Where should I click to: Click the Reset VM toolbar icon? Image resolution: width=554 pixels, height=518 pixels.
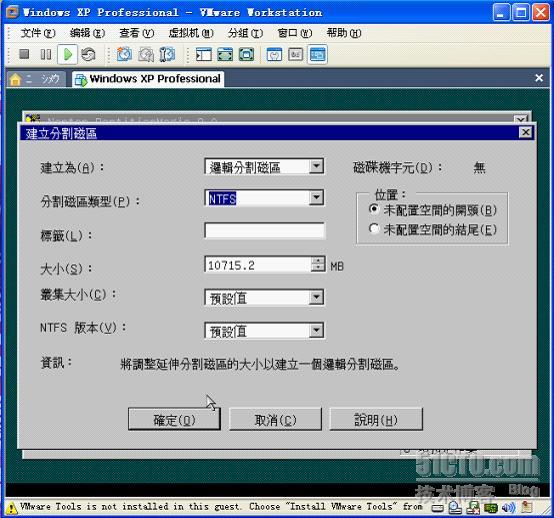pyautogui.click(x=88, y=54)
